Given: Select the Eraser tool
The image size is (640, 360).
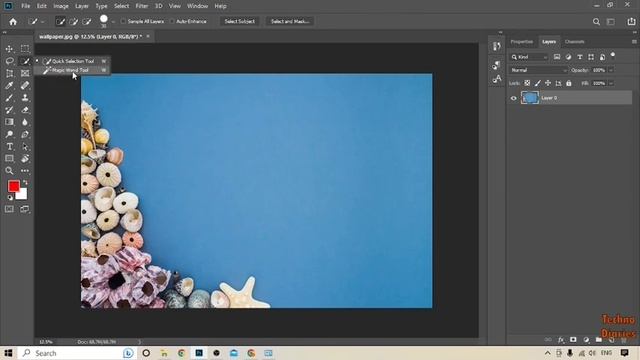Looking at the screenshot, I should pos(25,110).
